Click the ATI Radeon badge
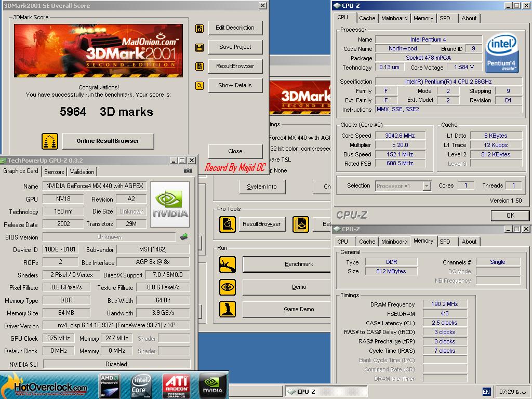Viewport: 532px width, 399px height. [x=176, y=386]
